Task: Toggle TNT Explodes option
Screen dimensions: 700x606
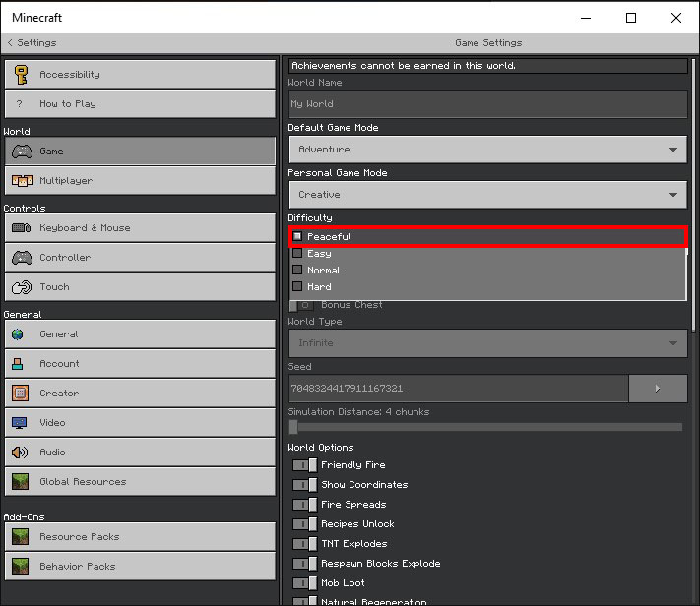Action: (x=304, y=544)
